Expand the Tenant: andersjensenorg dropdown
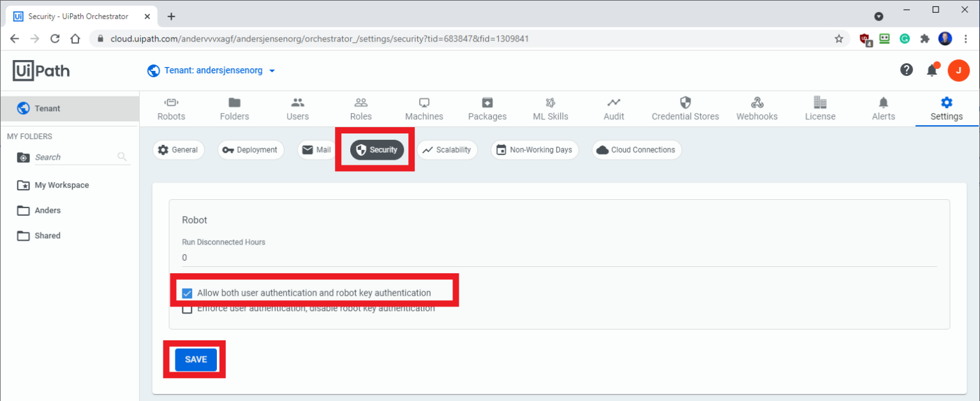The image size is (980, 401). [x=211, y=70]
